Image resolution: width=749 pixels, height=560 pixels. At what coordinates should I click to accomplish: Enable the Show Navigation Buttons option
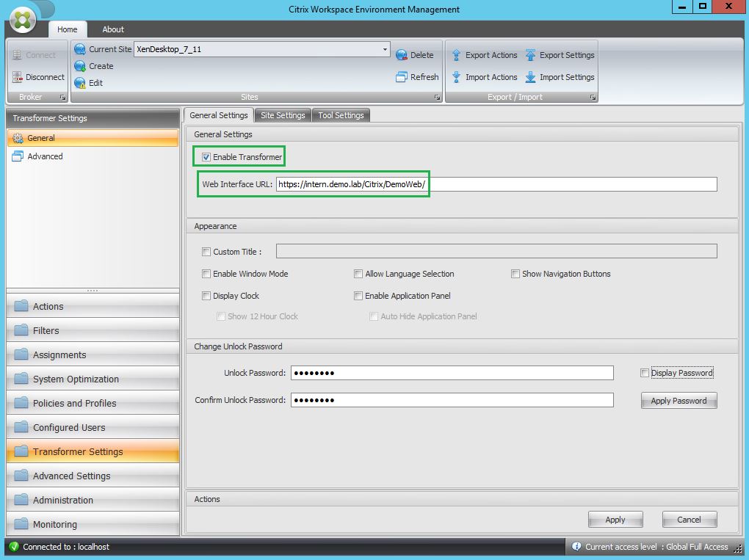tap(516, 274)
